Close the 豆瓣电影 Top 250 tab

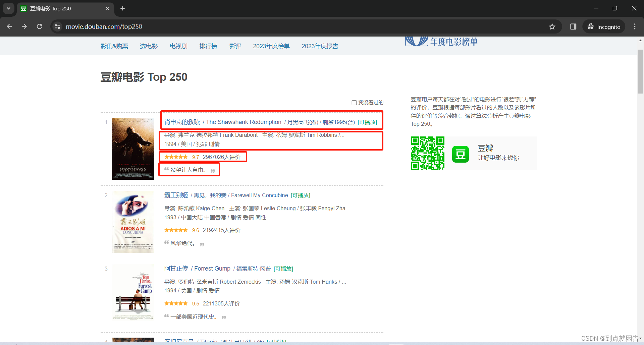[x=107, y=8]
